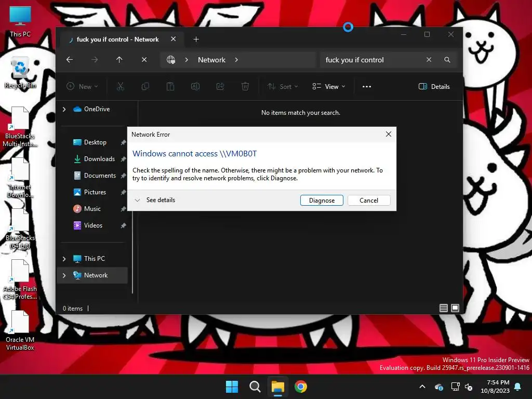Open BlueStacks Multi-Instance desktop shortcut
Image resolution: width=532 pixels, height=399 pixels.
pos(20,127)
